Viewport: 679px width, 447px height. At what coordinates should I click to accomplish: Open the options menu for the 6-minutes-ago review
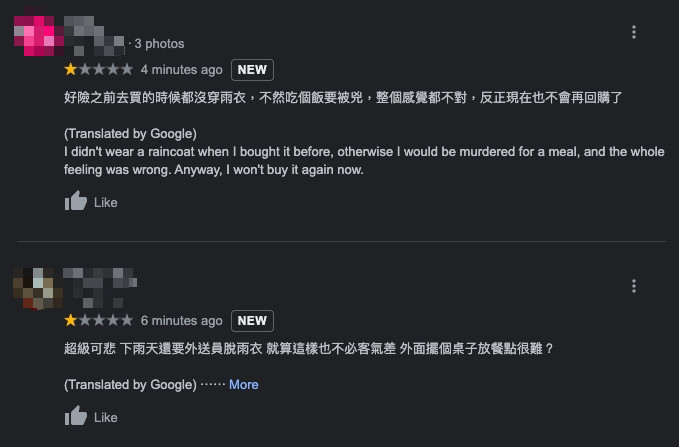tap(634, 286)
